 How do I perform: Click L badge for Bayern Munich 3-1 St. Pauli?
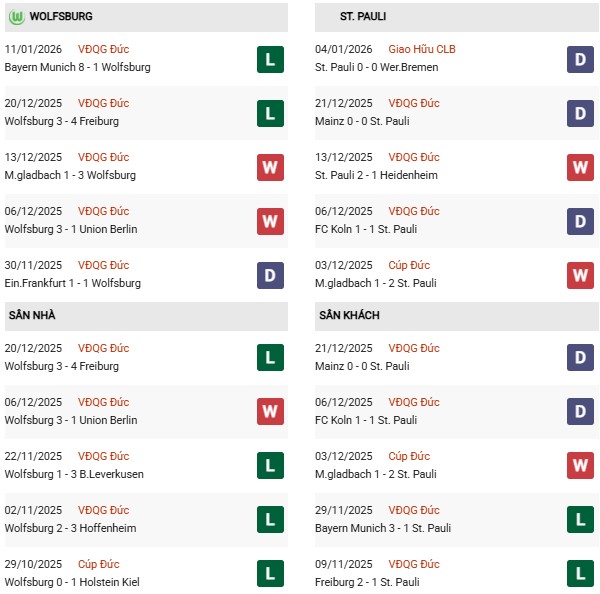(x=580, y=520)
